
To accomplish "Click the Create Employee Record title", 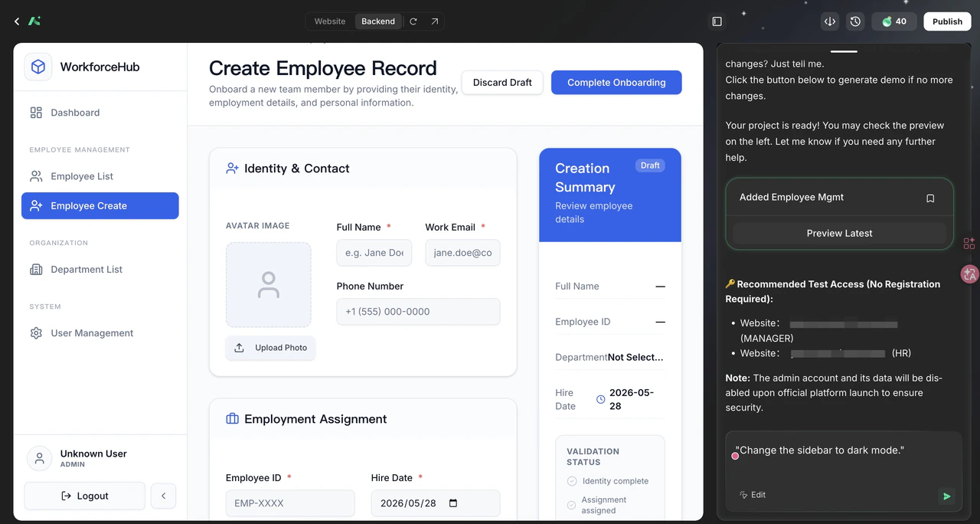I will [323, 68].
